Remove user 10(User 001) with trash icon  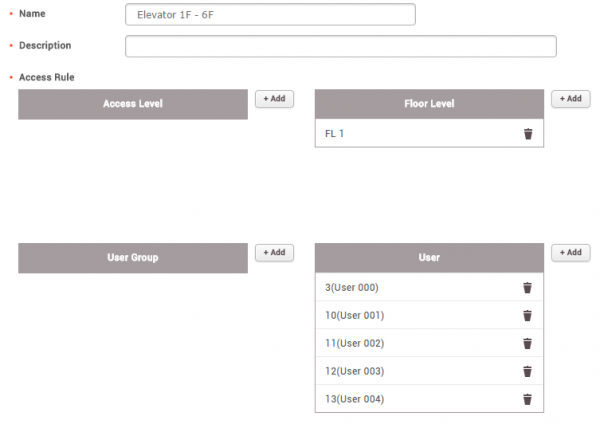point(527,316)
